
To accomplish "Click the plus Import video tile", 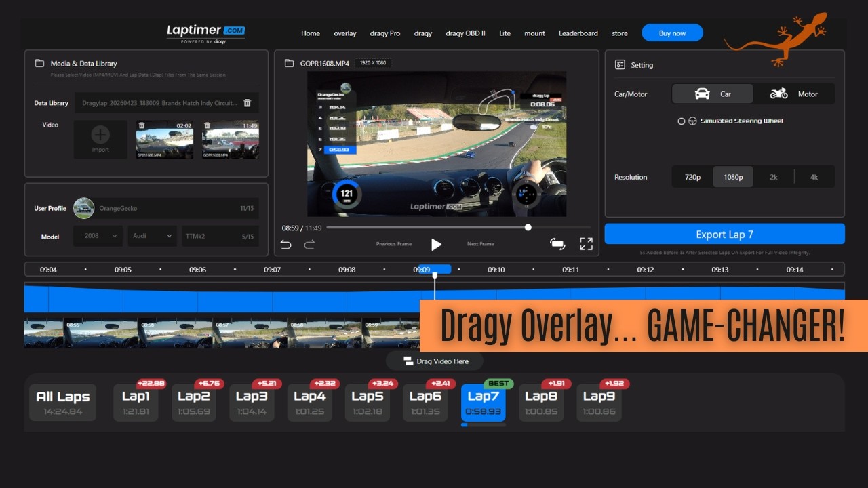I will [100, 139].
